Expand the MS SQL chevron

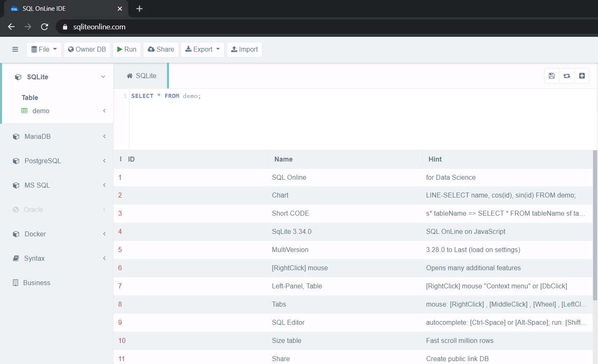[x=105, y=185]
